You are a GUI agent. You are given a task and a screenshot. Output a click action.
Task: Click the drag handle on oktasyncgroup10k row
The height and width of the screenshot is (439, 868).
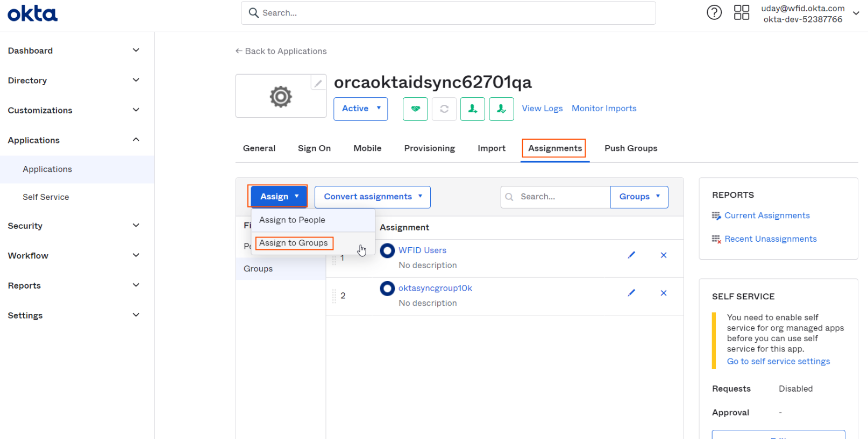tap(334, 296)
